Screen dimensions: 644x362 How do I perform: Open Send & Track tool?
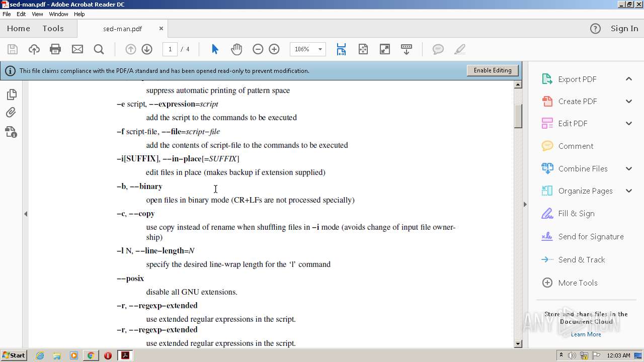pyautogui.click(x=582, y=259)
